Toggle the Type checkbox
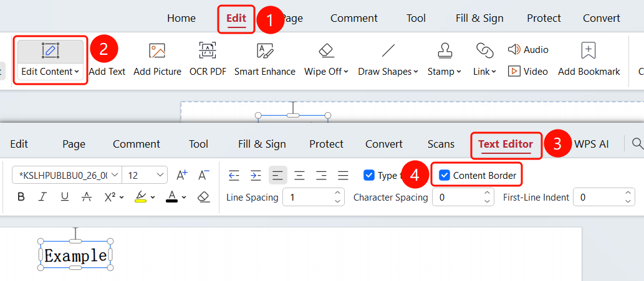 (369, 176)
